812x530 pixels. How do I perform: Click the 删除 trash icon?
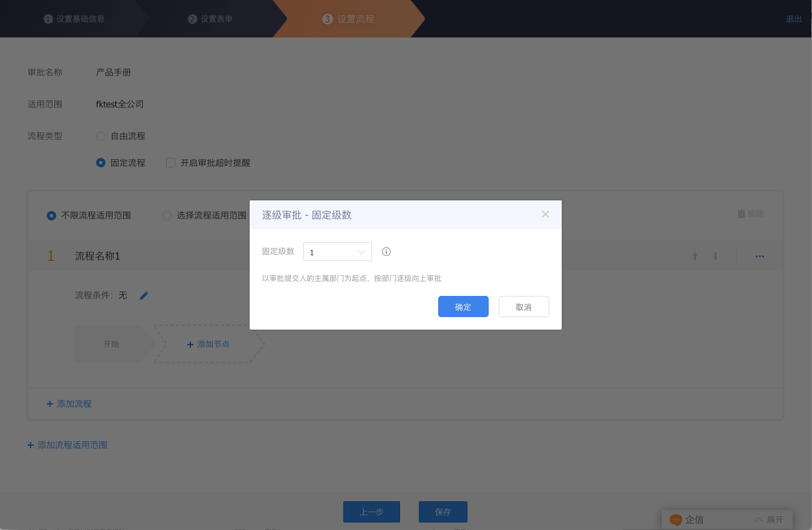coord(741,213)
